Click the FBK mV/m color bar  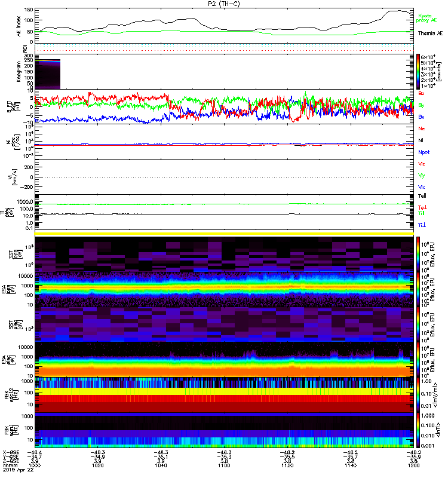pos(418,395)
